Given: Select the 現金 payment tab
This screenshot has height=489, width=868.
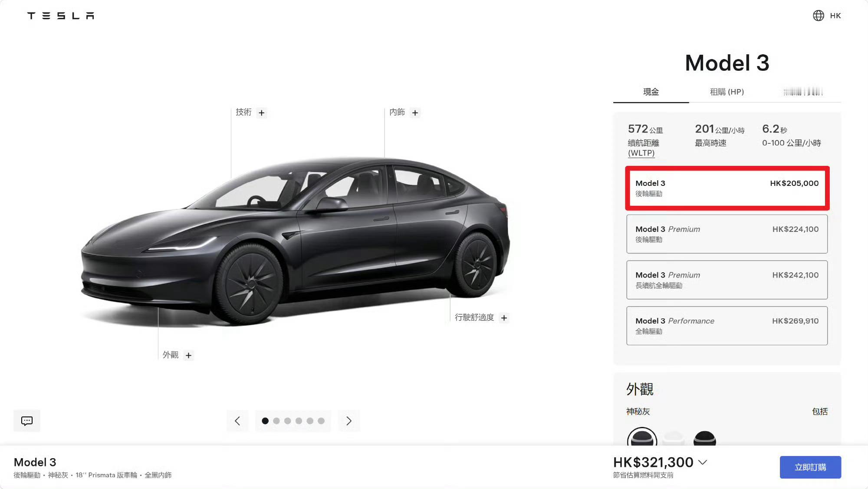Looking at the screenshot, I should 651,92.
